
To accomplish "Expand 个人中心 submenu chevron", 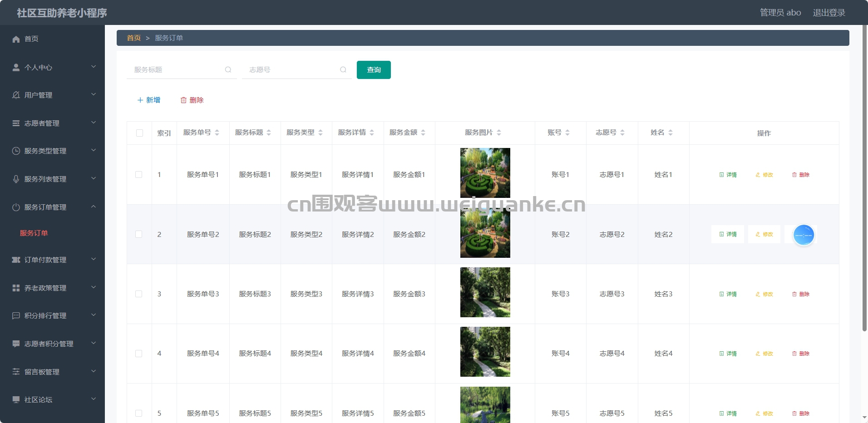I will 94,67.
